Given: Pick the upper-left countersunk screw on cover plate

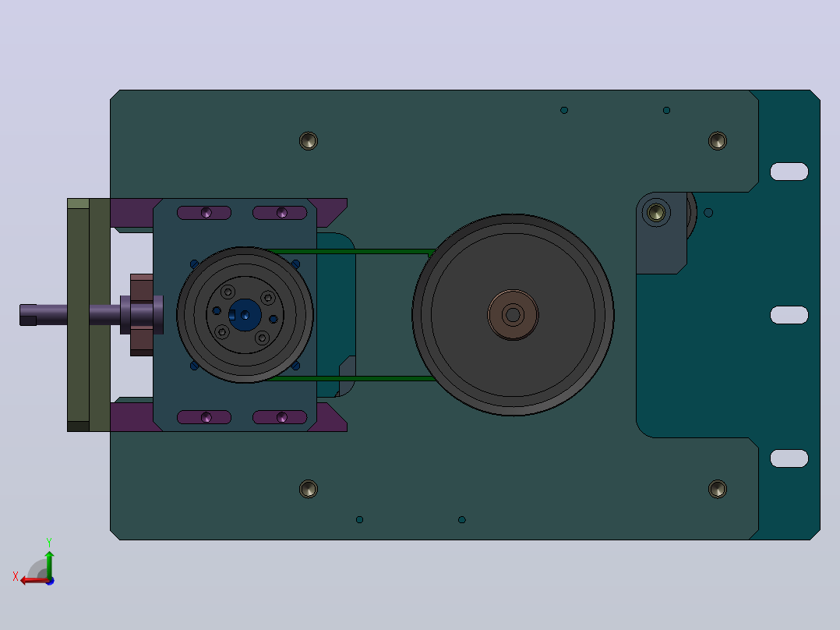Looking at the screenshot, I should tap(308, 141).
